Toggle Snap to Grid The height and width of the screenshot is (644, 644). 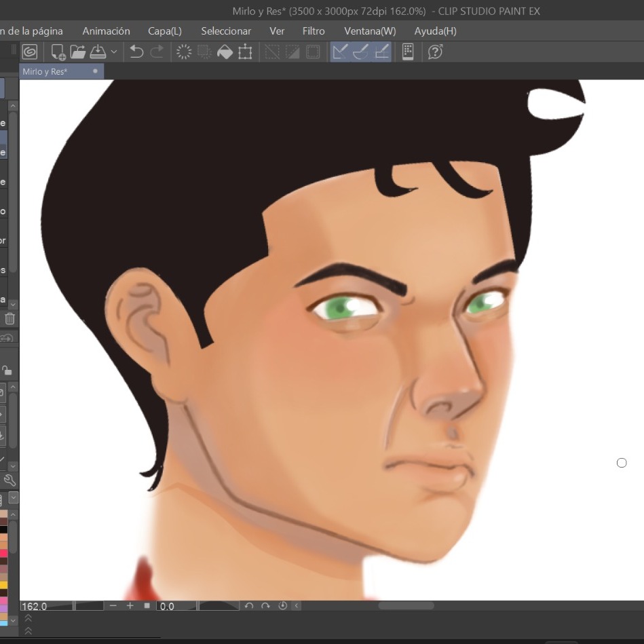(x=382, y=52)
